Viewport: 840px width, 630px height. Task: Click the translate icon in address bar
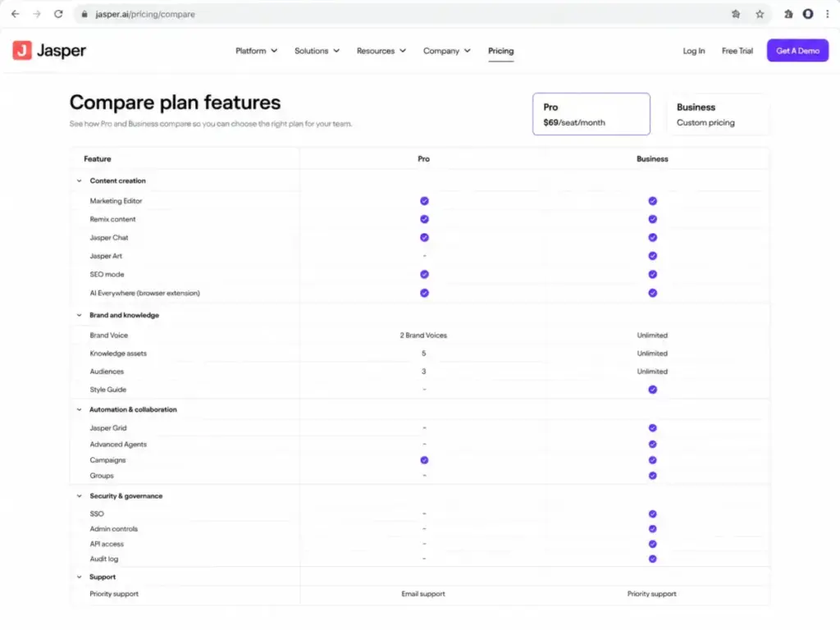736,15
